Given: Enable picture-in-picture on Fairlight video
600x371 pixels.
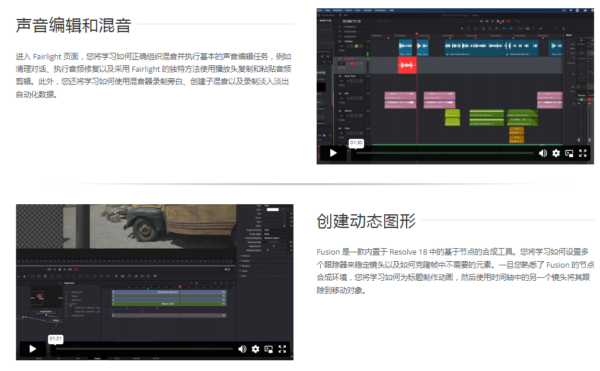Looking at the screenshot, I should 569,153.
